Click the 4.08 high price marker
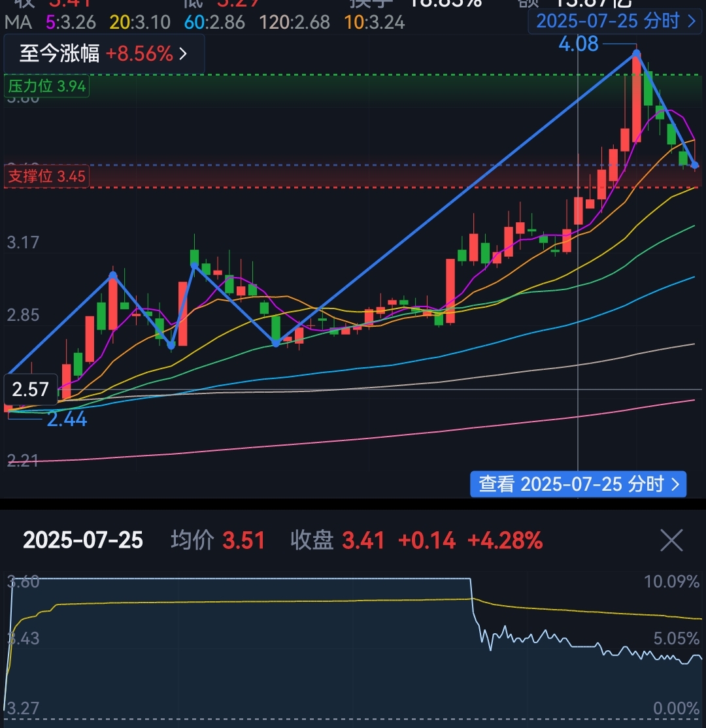 [579, 44]
